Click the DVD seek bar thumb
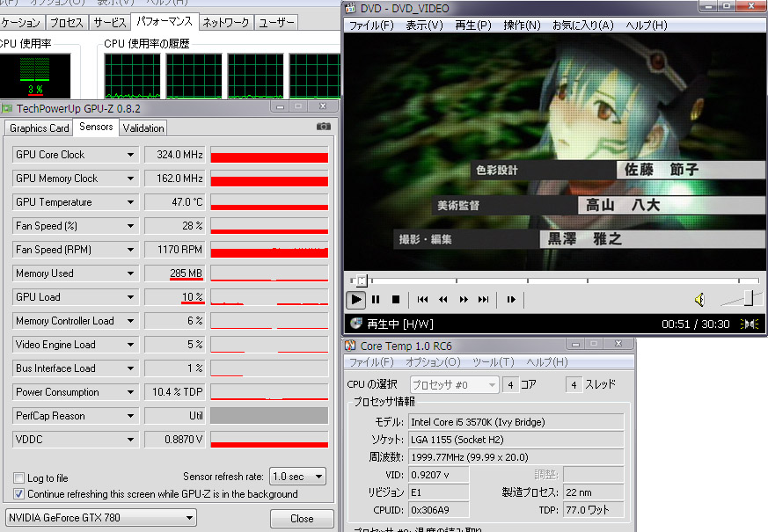768x532 pixels. 361,281
